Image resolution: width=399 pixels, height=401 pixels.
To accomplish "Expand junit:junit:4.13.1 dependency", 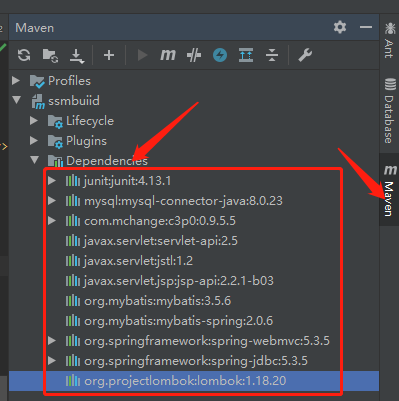I will tap(52, 181).
